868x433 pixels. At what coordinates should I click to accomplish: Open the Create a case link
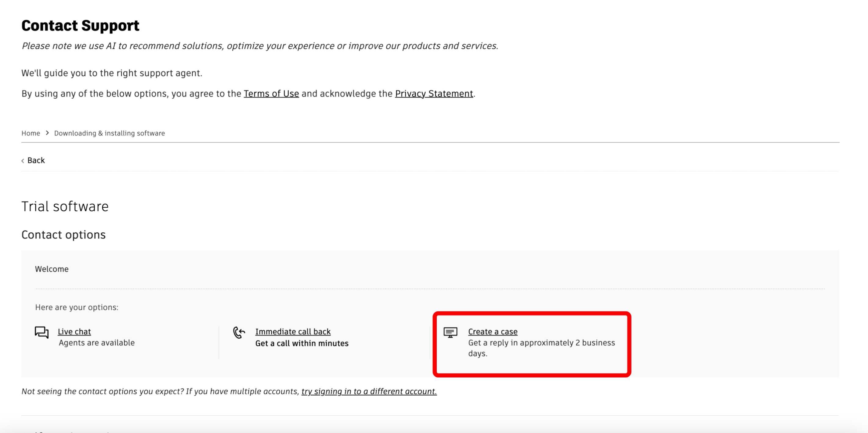coord(492,332)
